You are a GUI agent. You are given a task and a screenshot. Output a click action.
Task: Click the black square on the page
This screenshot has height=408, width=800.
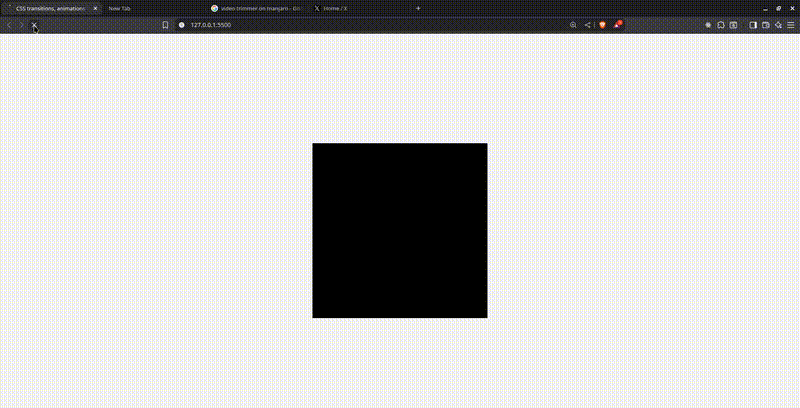tap(399, 230)
